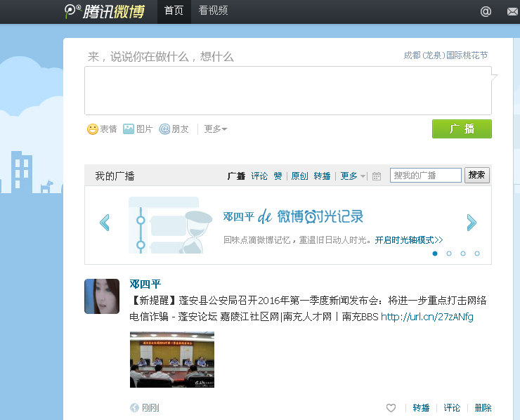Select the third banner pagination dot

[463, 254]
